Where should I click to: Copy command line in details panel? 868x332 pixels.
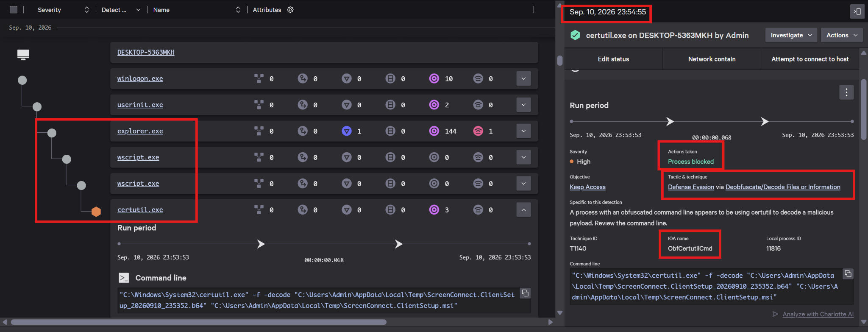click(848, 274)
